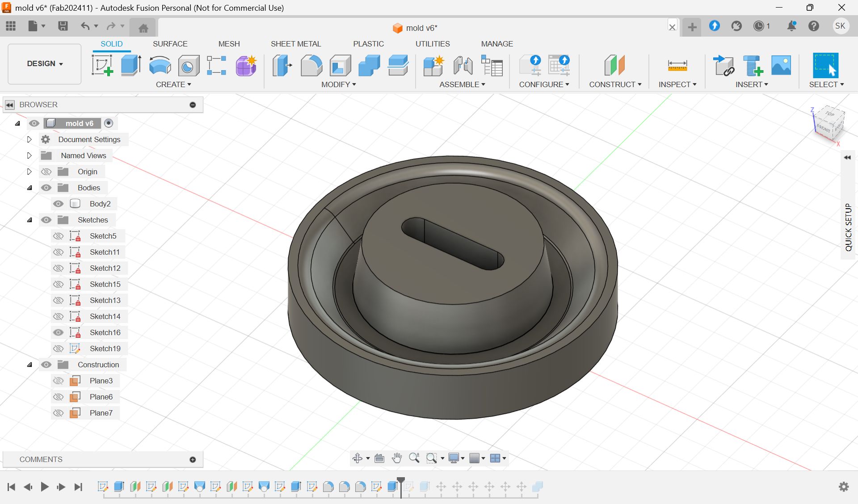Open the Bill of Materials table icon
The height and width of the screenshot is (504, 858).
[x=492, y=65]
